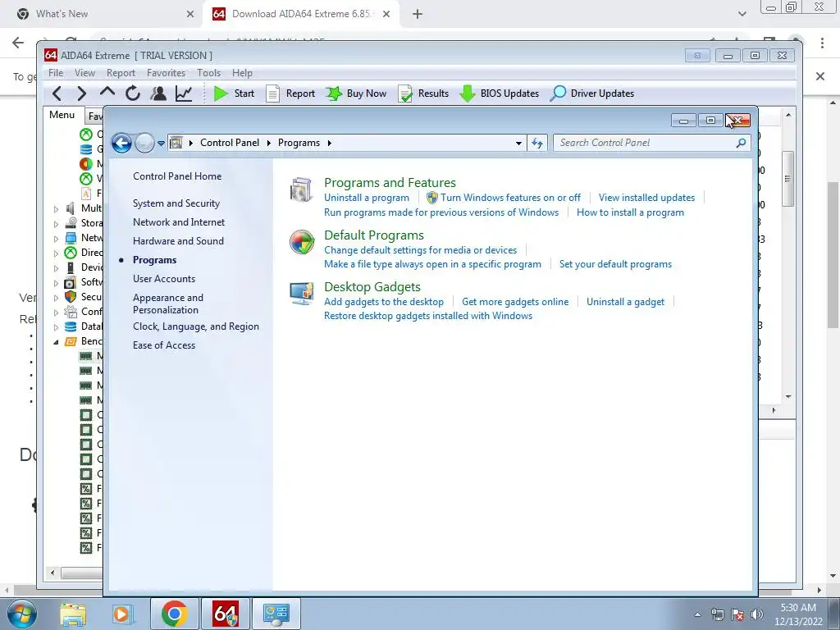Click AIDA64 refresh icon
The image size is (840, 630).
[x=133, y=94]
